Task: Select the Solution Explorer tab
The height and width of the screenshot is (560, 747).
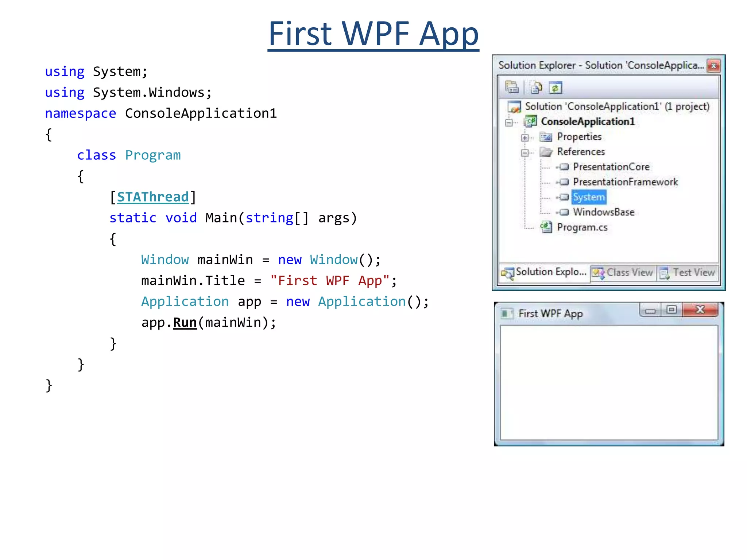Action: [544, 273]
